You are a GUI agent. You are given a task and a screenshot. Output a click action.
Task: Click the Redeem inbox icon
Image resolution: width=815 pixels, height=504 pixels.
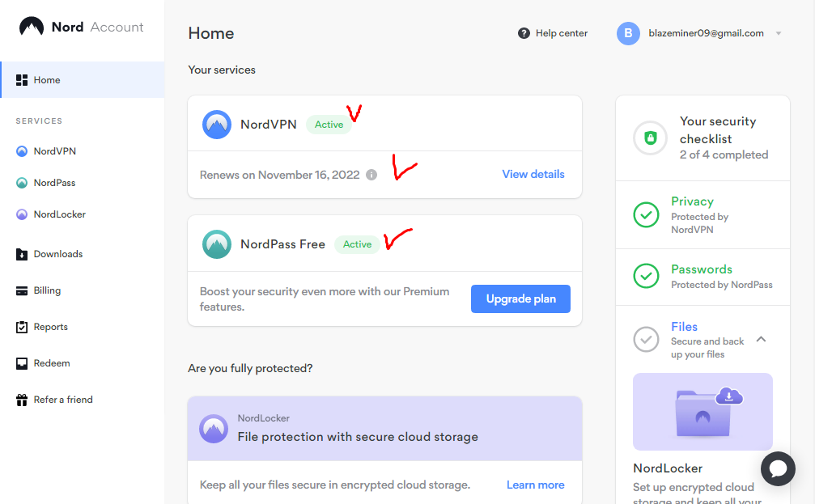click(22, 363)
